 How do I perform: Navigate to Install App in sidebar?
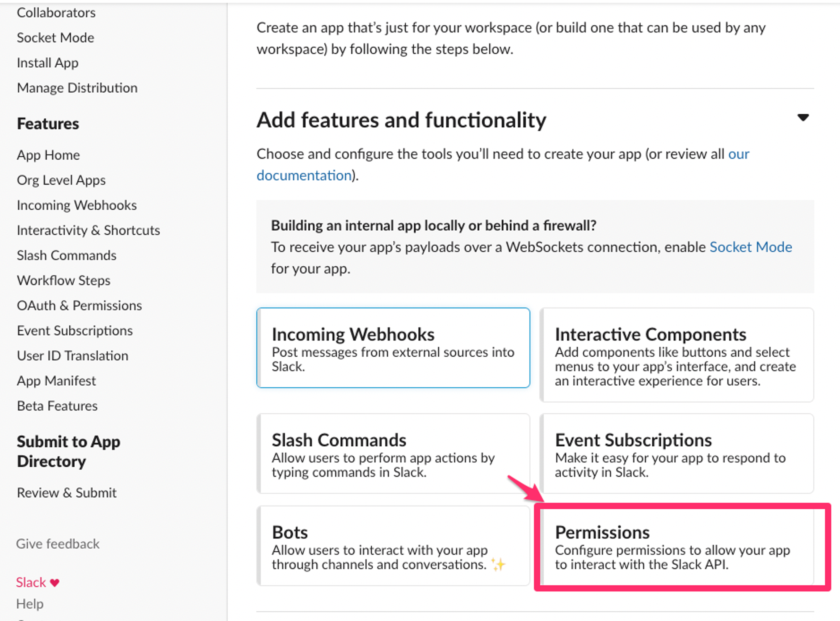47,63
